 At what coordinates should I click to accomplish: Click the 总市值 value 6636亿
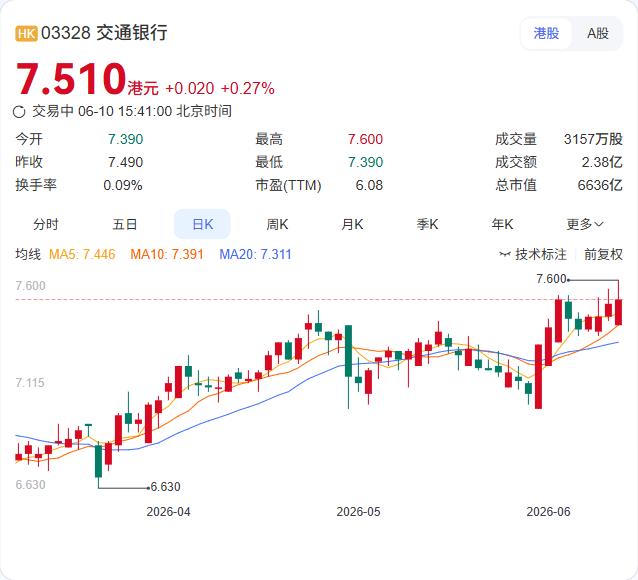point(600,185)
